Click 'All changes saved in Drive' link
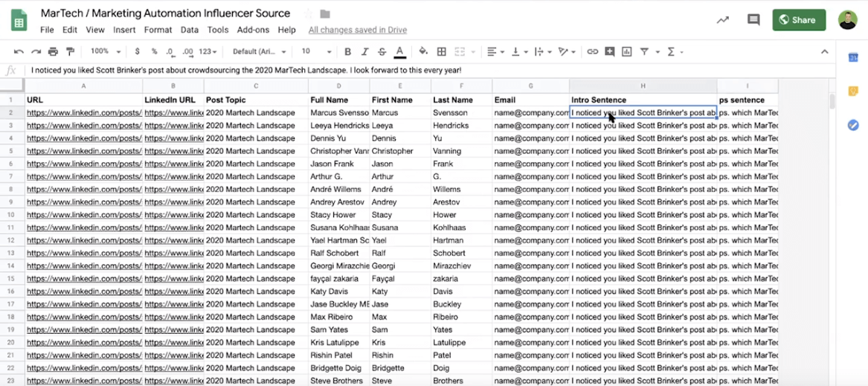Image resolution: width=868 pixels, height=386 pixels. 357,30
